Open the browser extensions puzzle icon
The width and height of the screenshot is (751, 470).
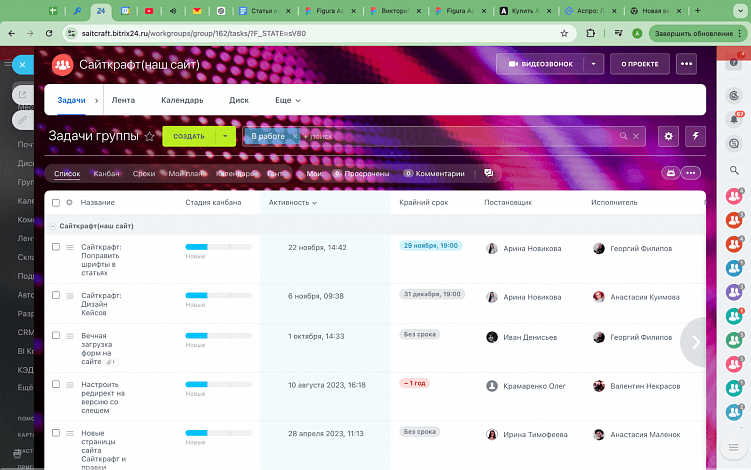point(591,33)
